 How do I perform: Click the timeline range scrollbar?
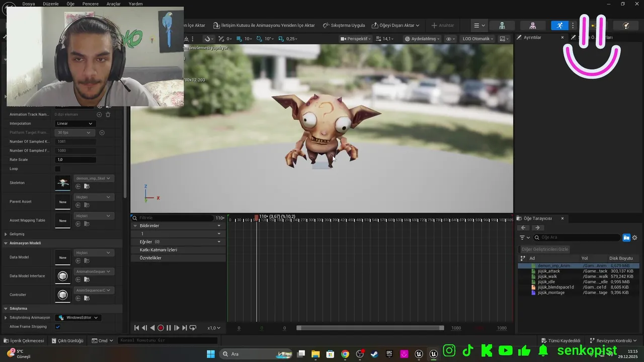click(370, 328)
